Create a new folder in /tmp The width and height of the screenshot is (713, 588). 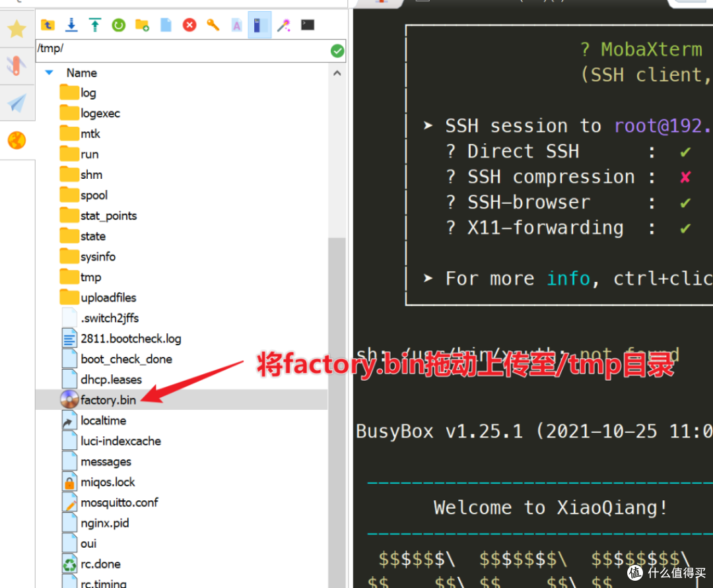tap(141, 24)
